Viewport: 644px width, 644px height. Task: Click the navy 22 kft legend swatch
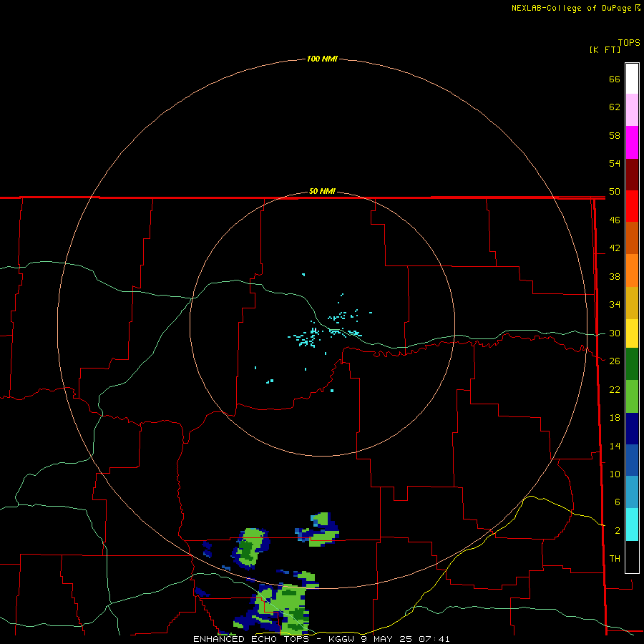pyautogui.click(x=632, y=429)
